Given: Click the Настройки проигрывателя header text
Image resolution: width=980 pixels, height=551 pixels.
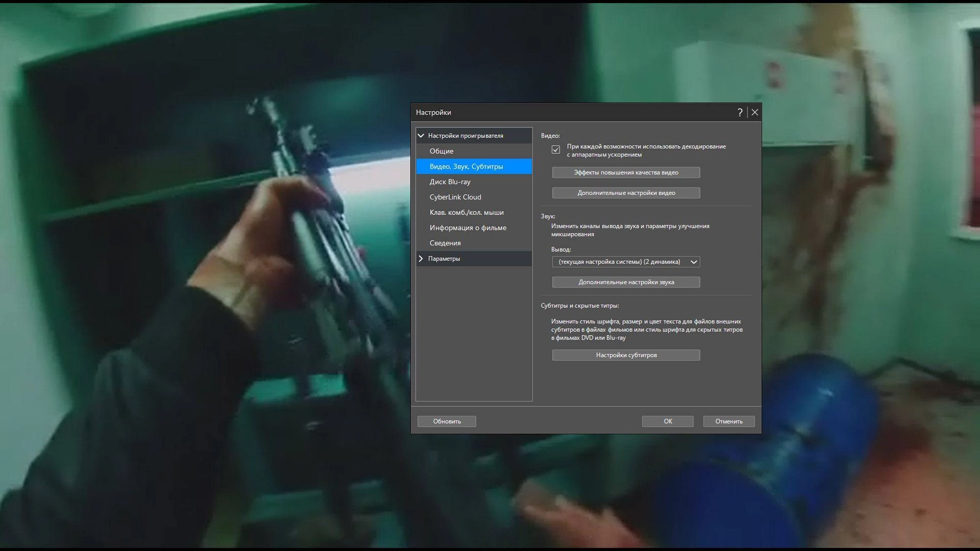Looking at the screenshot, I should (x=465, y=136).
